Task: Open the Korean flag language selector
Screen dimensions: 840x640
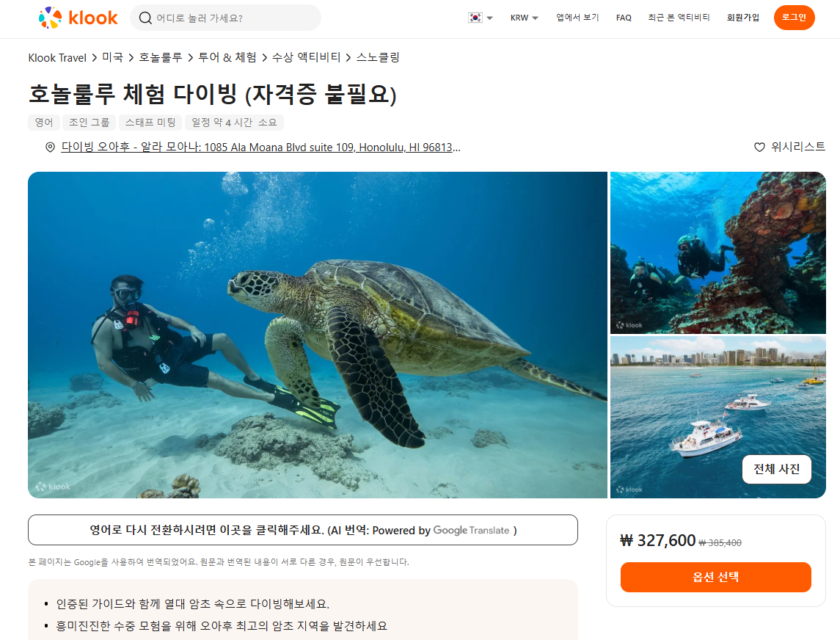Action: [480, 18]
